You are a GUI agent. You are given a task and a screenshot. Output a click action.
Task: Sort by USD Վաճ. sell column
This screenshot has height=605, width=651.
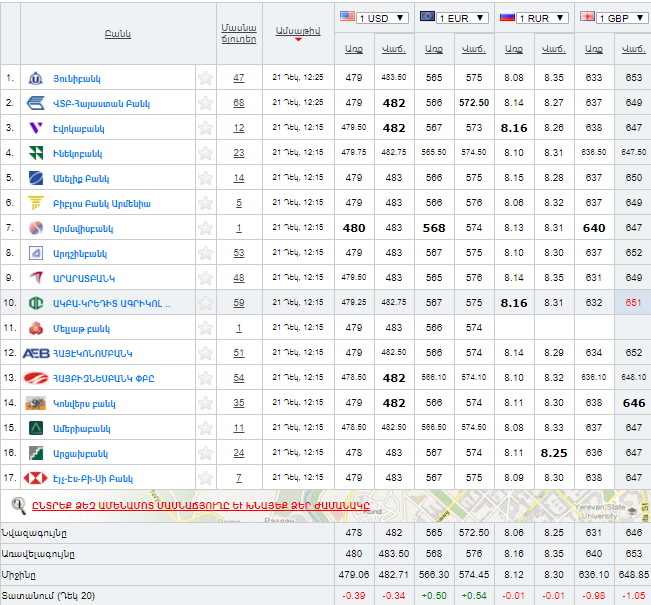(x=394, y=49)
